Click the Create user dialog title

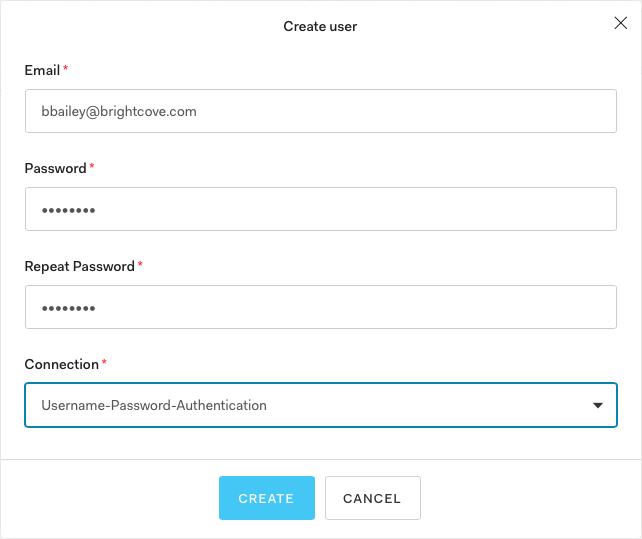click(320, 26)
